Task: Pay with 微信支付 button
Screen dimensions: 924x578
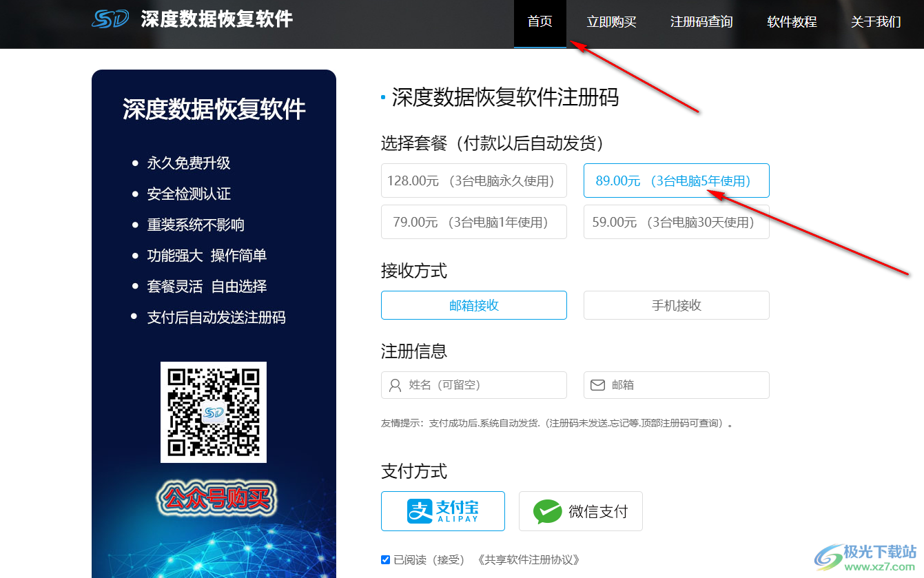Action: tap(581, 511)
